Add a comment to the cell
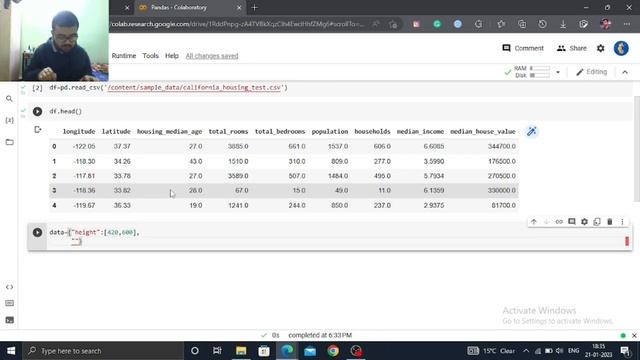640x360 pixels. coord(572,222)
